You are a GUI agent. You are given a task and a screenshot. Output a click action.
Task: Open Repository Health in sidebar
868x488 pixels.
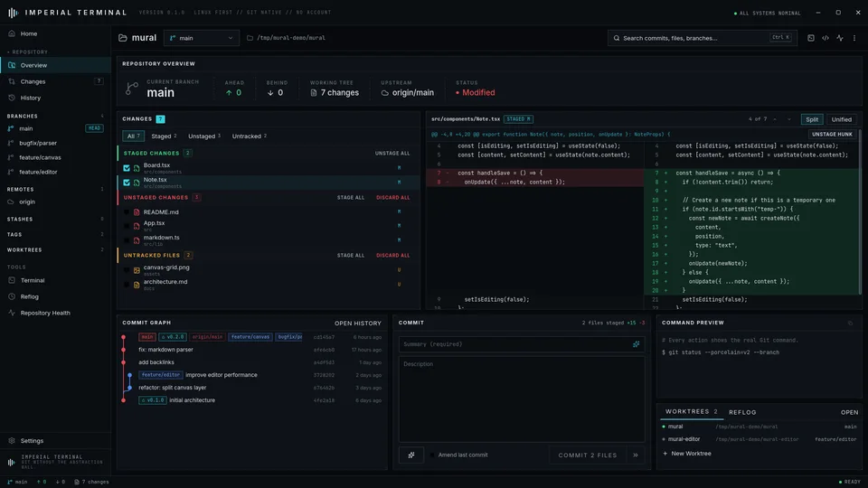tap(55, 314)
